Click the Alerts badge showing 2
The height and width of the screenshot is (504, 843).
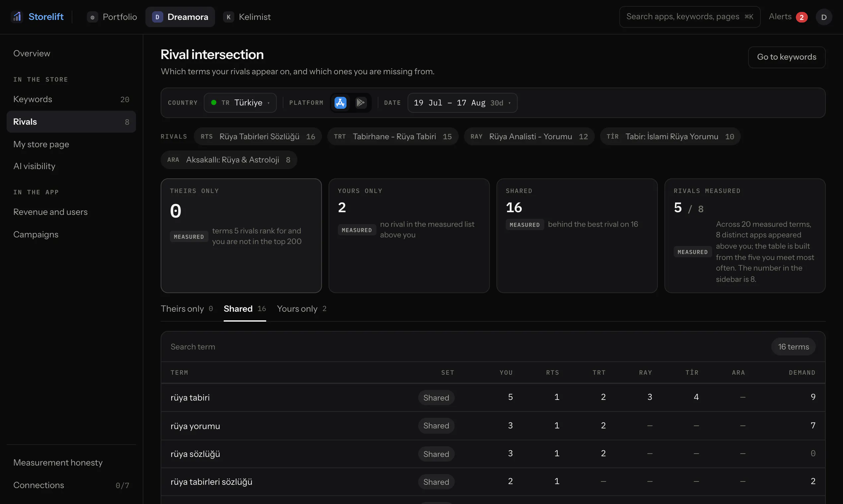click(x=801, y=17)
